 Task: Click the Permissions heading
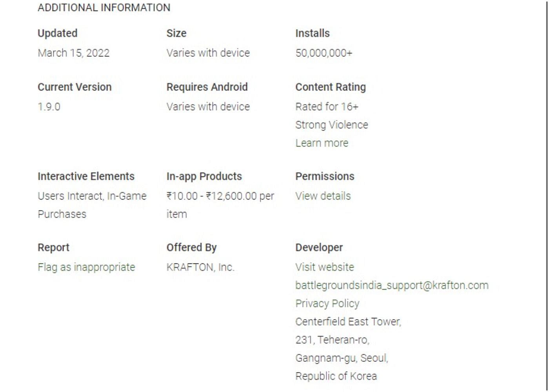click(x=324, y=176)
